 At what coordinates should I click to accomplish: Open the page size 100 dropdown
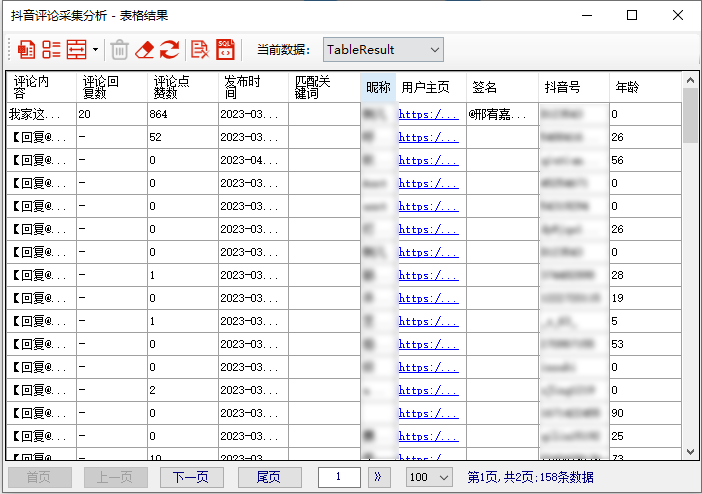coord(429,477)
